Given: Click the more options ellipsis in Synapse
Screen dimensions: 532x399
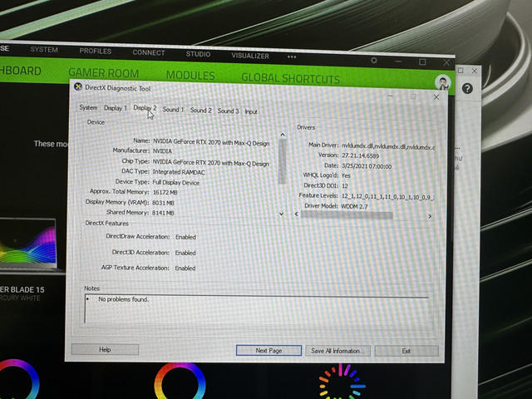Looking at the screenshot, I should click(292, 57).
